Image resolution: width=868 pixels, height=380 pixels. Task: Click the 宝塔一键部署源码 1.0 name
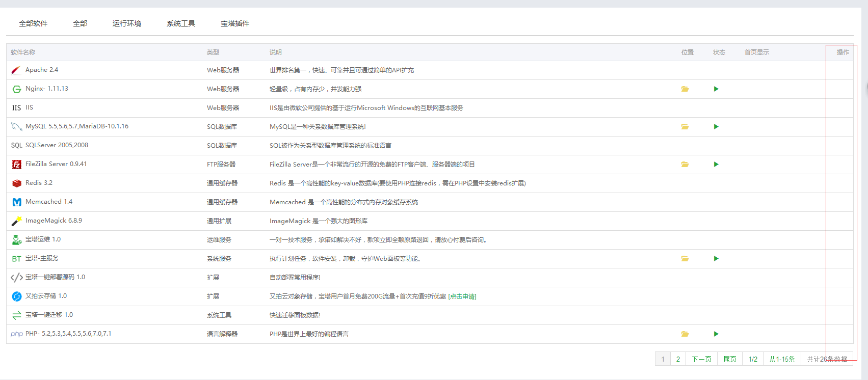click(55, 277)
